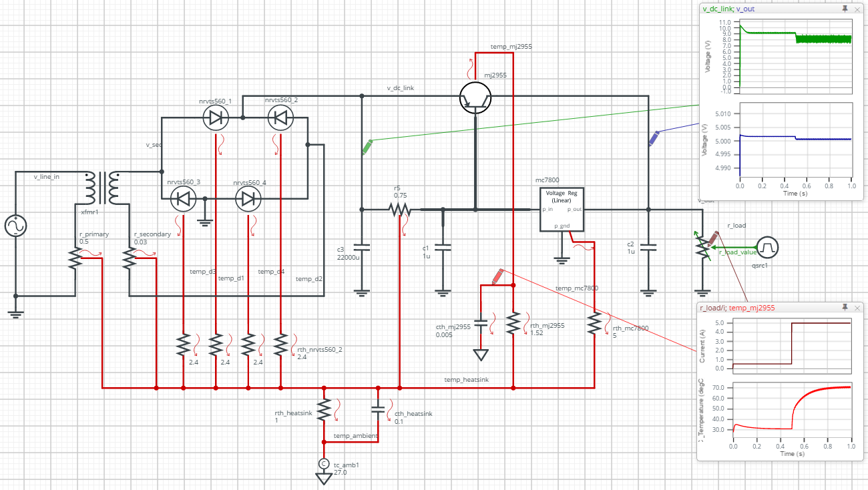Select the rth_heatsink resistor symbol
Viewport: 868px width, 490px height.
(324, 410)
